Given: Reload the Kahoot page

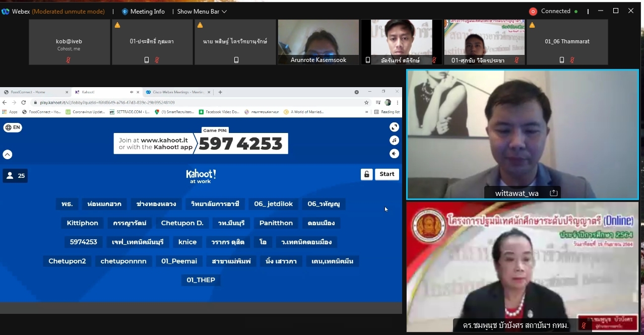Looking at the screenshot, I should [23, 102].
